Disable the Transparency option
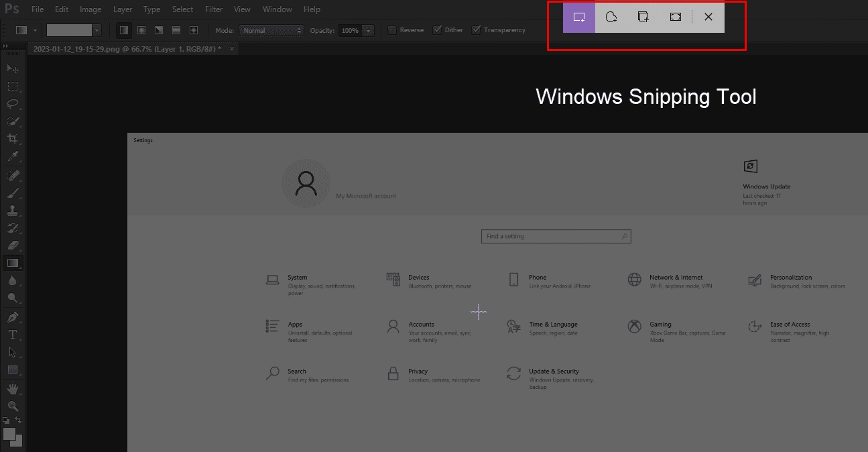This screenshot has width=868, height=452. [477, 30]
